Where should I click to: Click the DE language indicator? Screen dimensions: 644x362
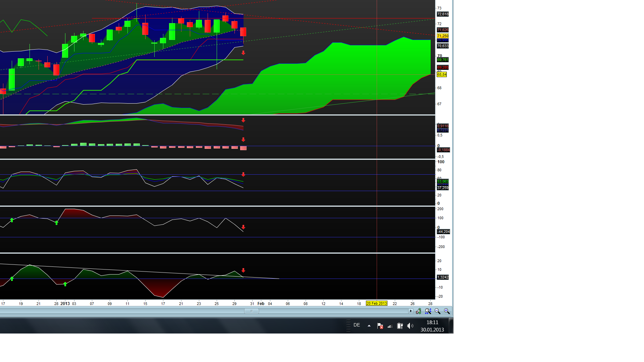(x=357, y=325)
